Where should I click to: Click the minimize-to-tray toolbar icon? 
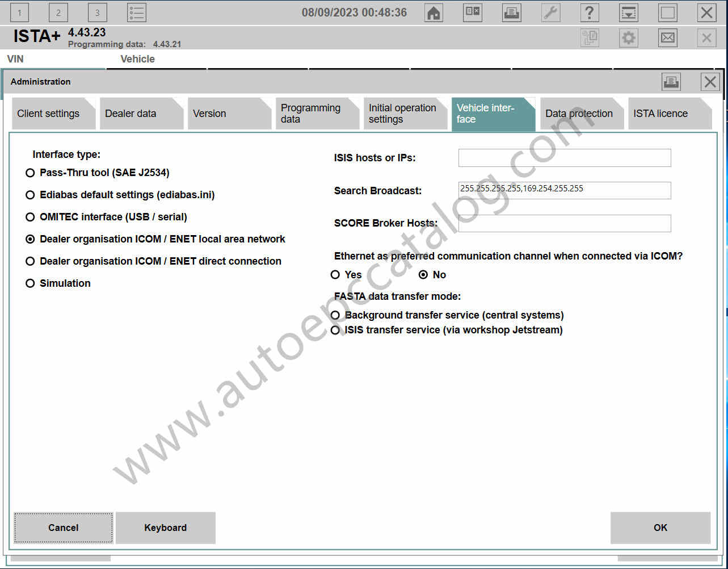tap(629, 12)
